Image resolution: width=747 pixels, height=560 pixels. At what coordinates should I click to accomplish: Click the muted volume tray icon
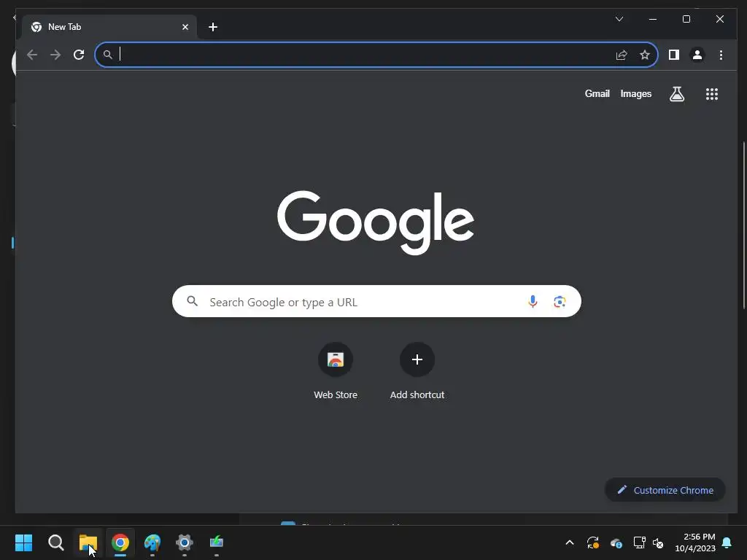point(658,542)
